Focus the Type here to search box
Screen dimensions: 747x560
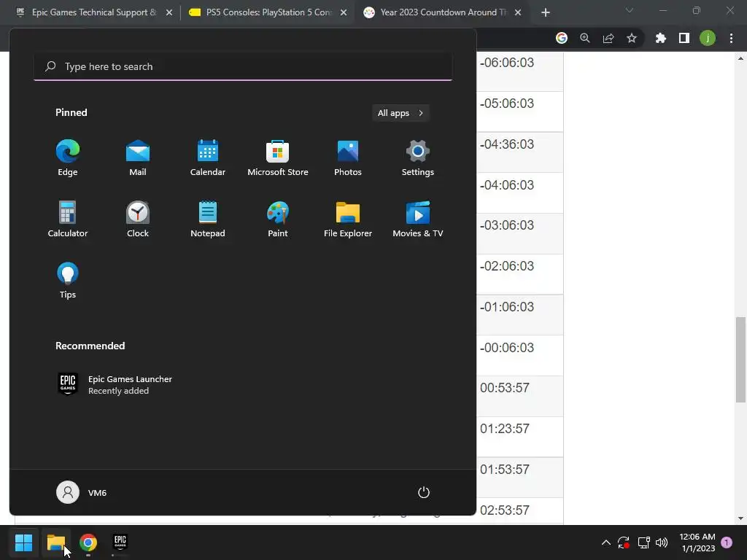coord(243,66)
